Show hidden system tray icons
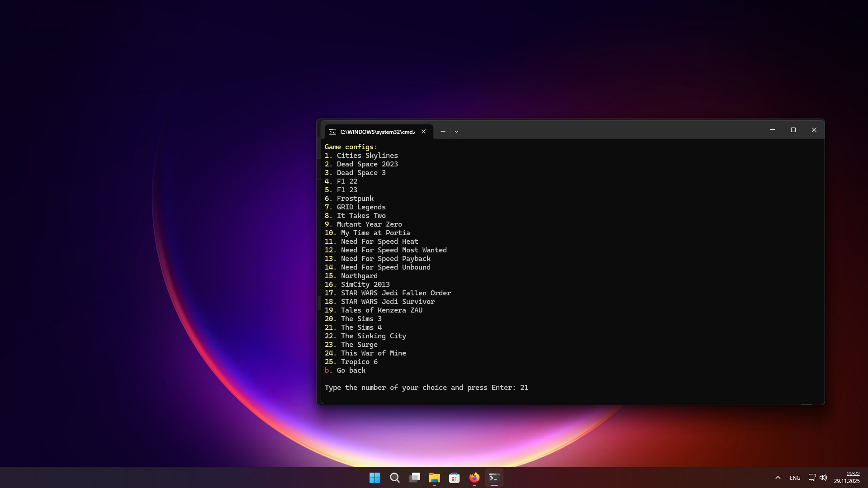This screenshot has width=868, height=488. [778, 478]
